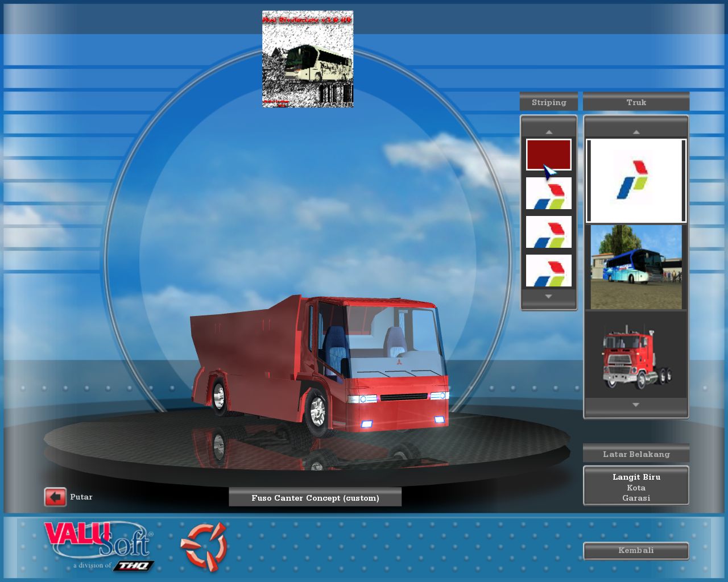Choose the third striping logo thumbnail
This screenshot has height=582, width=728.
click(x=548, y=232)
